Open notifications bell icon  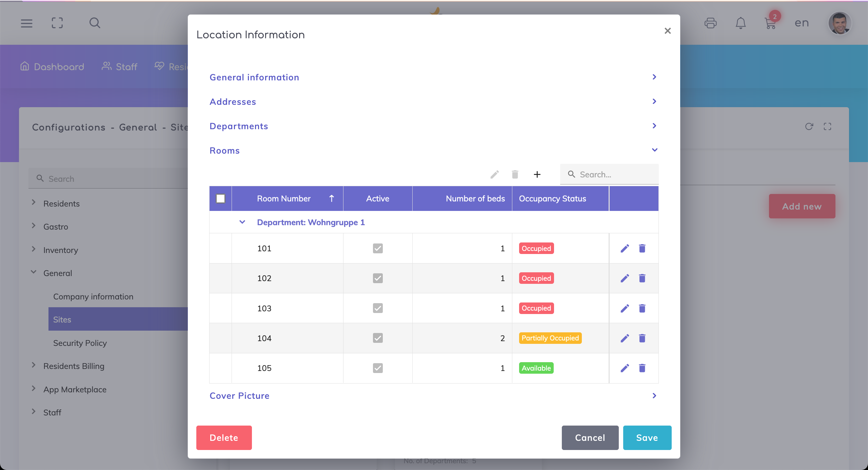click(741, 23)
